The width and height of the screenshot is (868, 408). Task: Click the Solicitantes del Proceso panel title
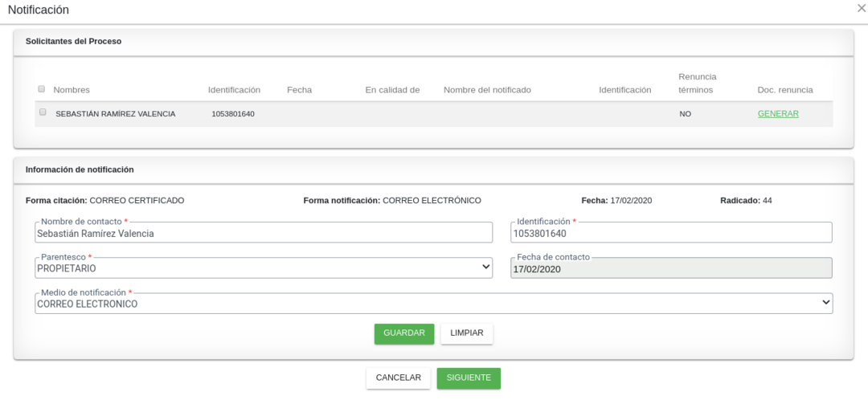click(x=73, y=41)
